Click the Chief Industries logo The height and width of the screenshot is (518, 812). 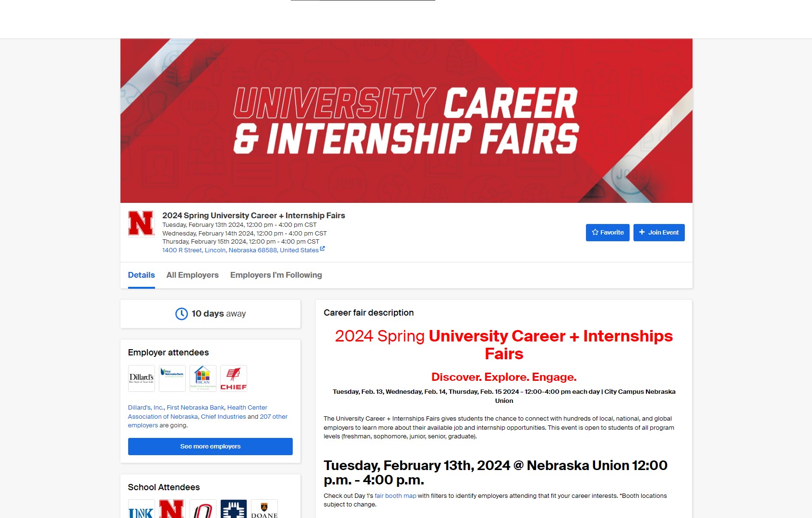pos(234,378)
